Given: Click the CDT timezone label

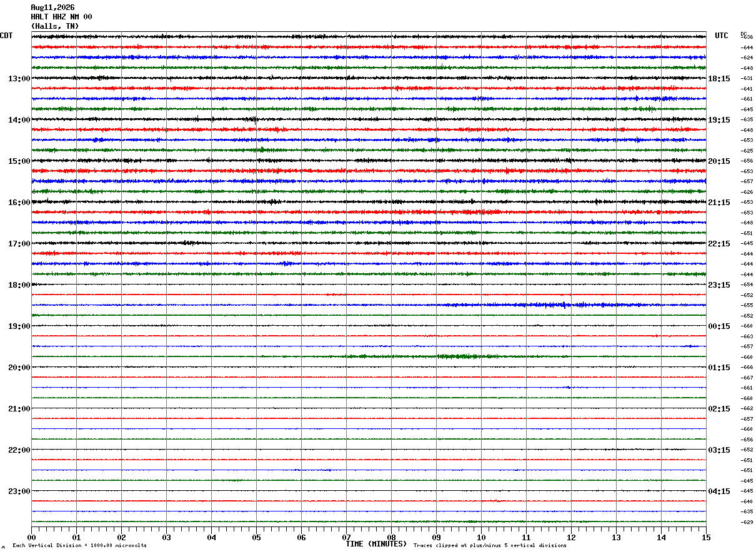Looking at the screenshot, I should [x=6, y=36].
